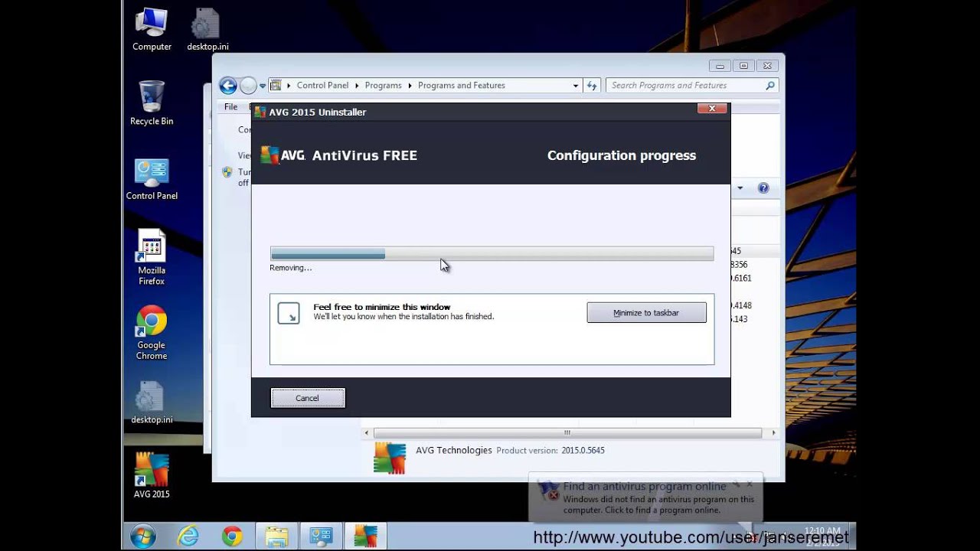Select the desktop.ini file beside Computer
Viewport: 980px width, 551px height.
tap(207, 29)
